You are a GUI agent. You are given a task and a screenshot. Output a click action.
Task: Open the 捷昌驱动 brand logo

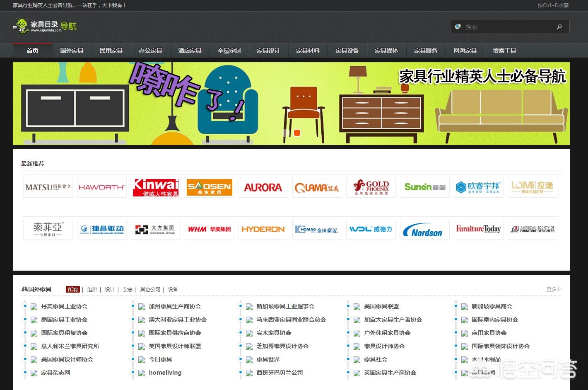pos(102,229)
